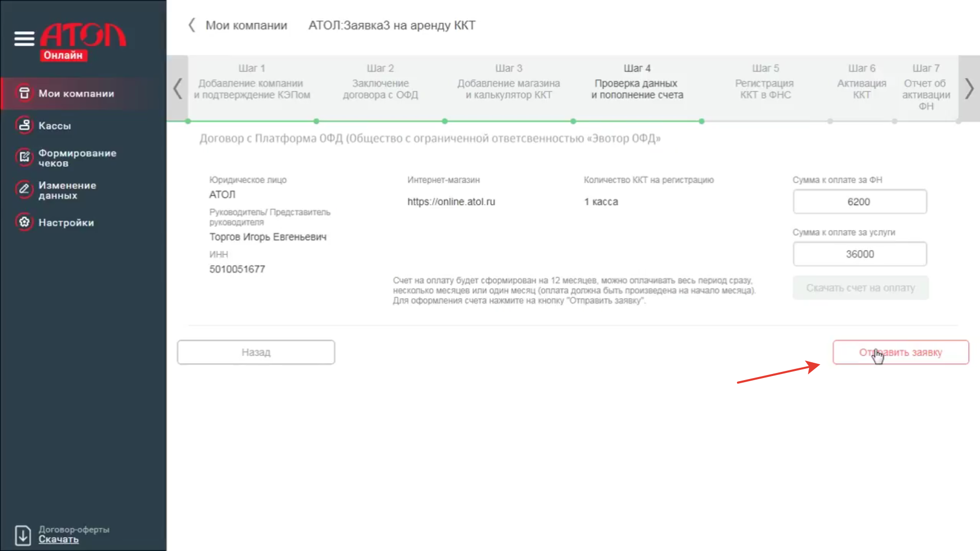The image size is (980, 551).
Task: Click the Сумма к оплате за ФН field
Action: 860,202
